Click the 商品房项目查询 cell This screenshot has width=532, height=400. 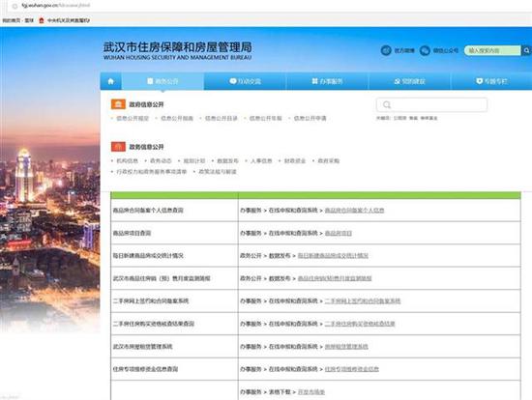(x=174, y=233)
